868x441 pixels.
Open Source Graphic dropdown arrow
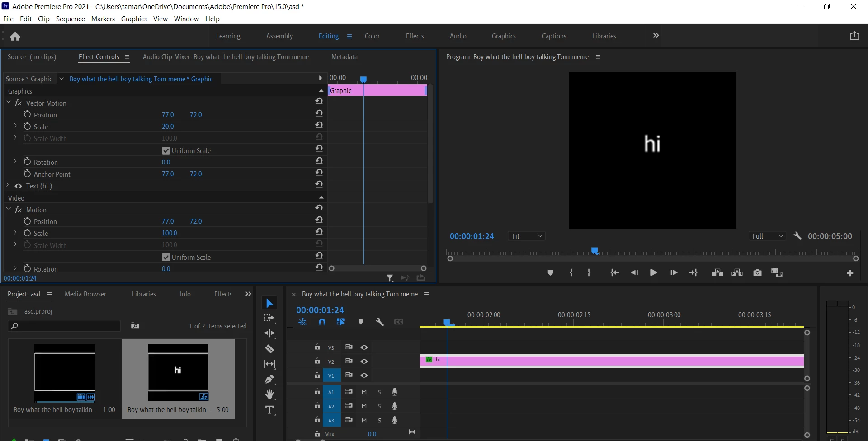[62, 79]
